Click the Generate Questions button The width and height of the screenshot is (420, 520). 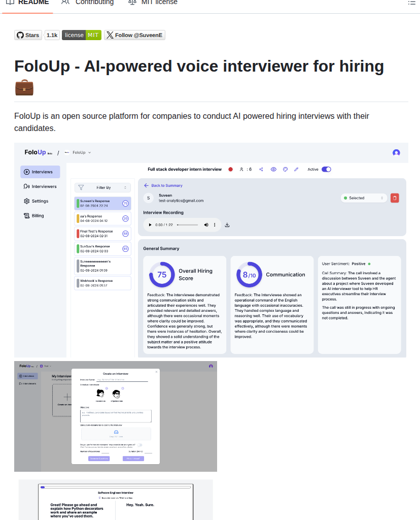[x=99, y=459]
